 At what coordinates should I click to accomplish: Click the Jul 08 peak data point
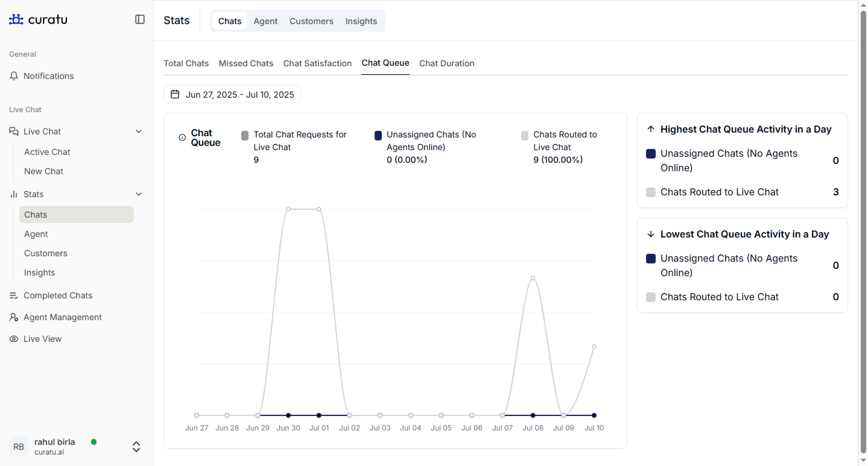coord(533,278)
